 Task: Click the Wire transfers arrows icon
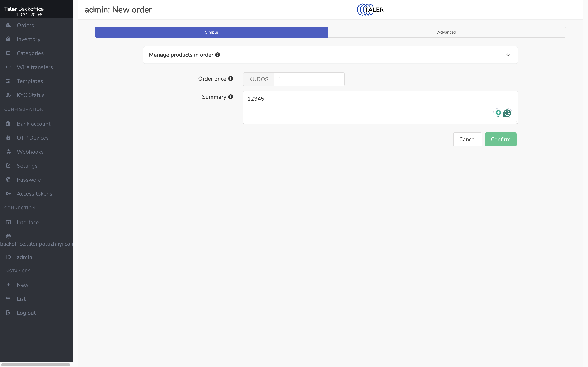click(9, 67)
